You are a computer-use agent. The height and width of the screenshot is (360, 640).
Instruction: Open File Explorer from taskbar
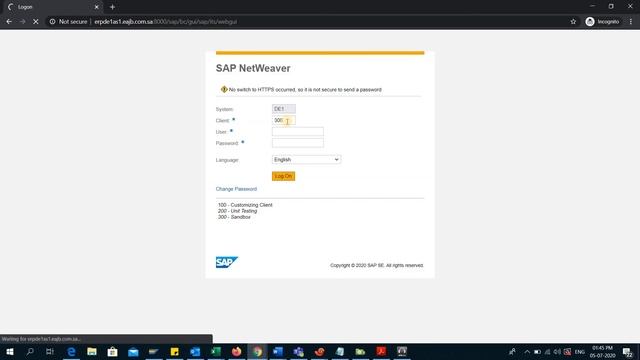tap(92, 351)
